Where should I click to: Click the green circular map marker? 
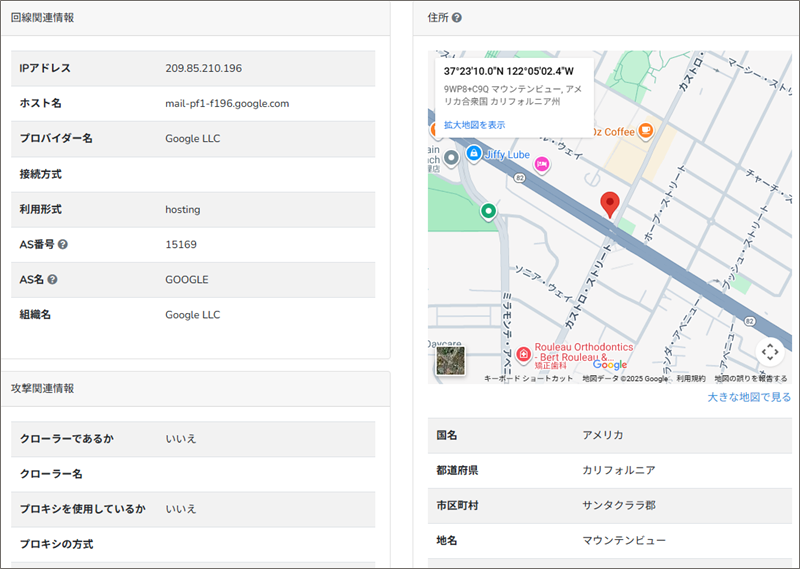(x=488, y=210)
